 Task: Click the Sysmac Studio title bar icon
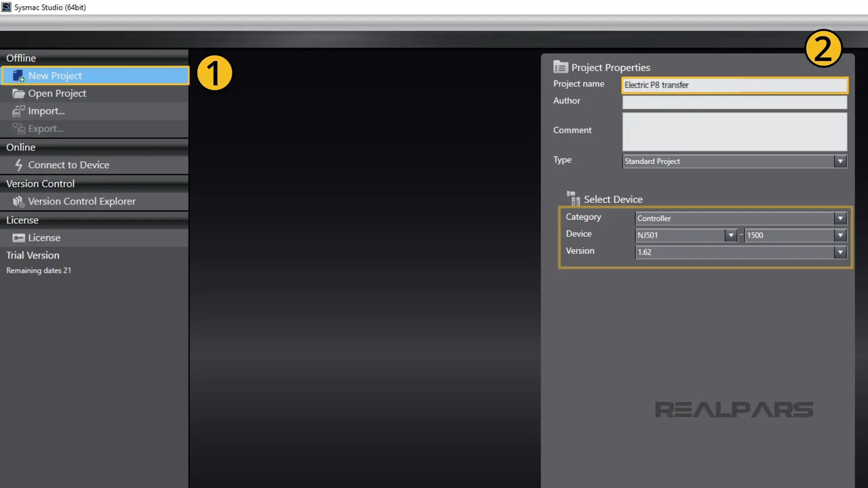pos(6,7)
